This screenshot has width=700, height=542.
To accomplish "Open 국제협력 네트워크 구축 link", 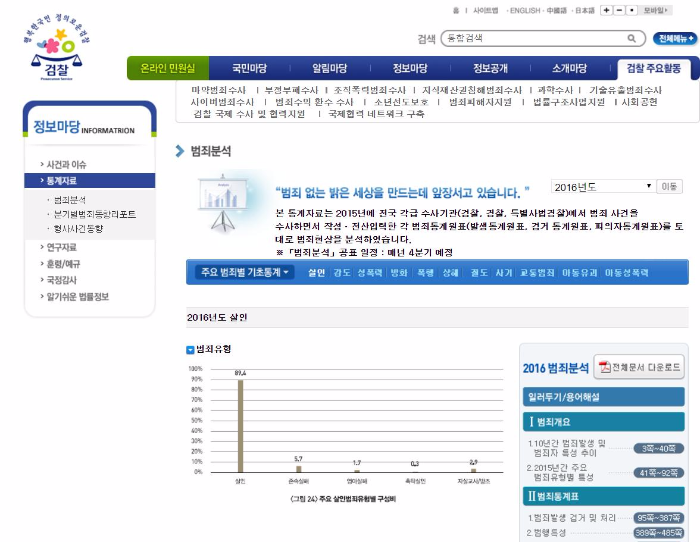I will 376,114.
